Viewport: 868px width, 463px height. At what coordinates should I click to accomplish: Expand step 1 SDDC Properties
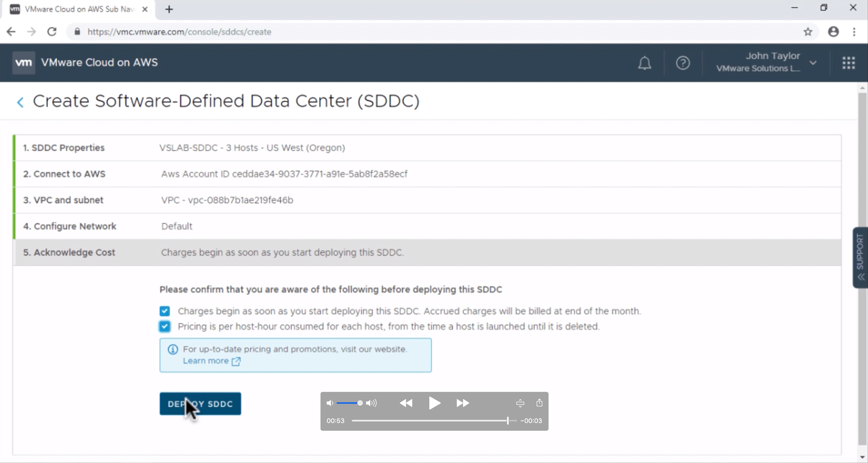(427, 148)
